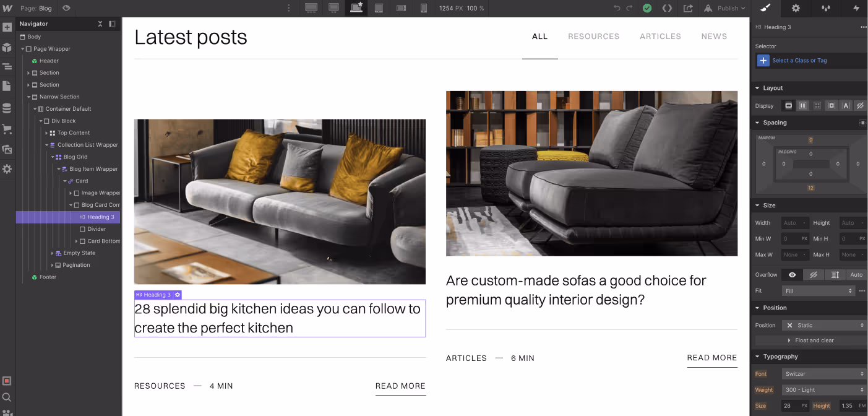The image size is (868, 416).
Task: Open the Publish menu
Action: (x=724, y=8)
